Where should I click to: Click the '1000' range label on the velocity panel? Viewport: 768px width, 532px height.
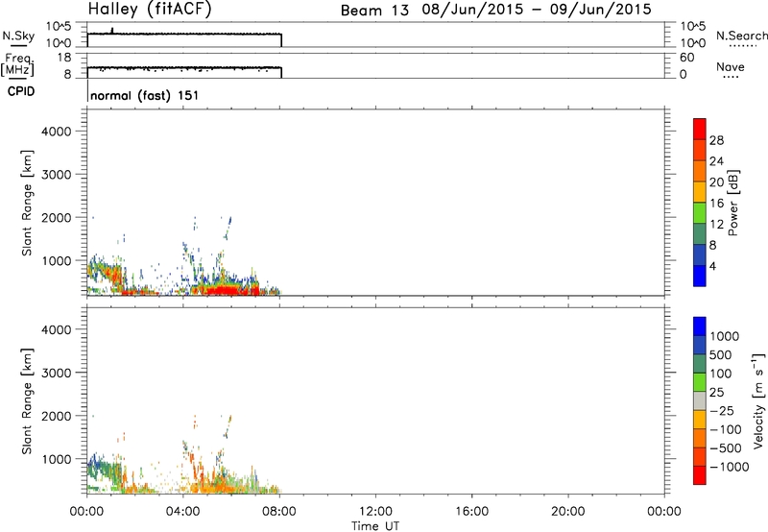56,459
